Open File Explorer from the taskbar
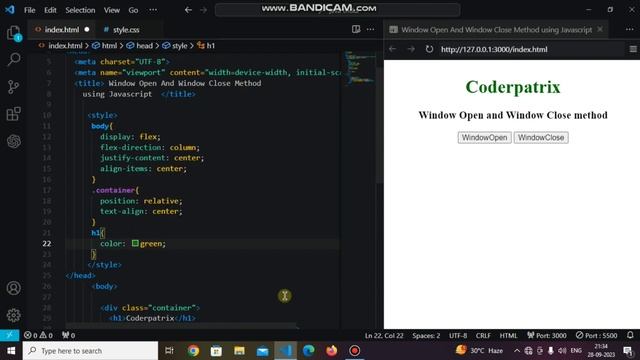 click(239, 351)
